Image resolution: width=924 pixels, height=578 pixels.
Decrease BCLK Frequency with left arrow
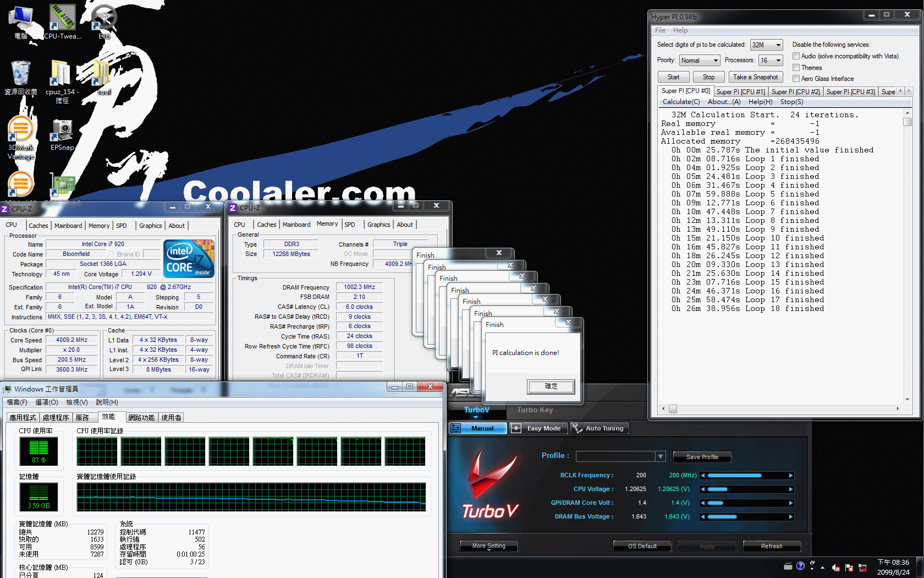pos(702,475)
